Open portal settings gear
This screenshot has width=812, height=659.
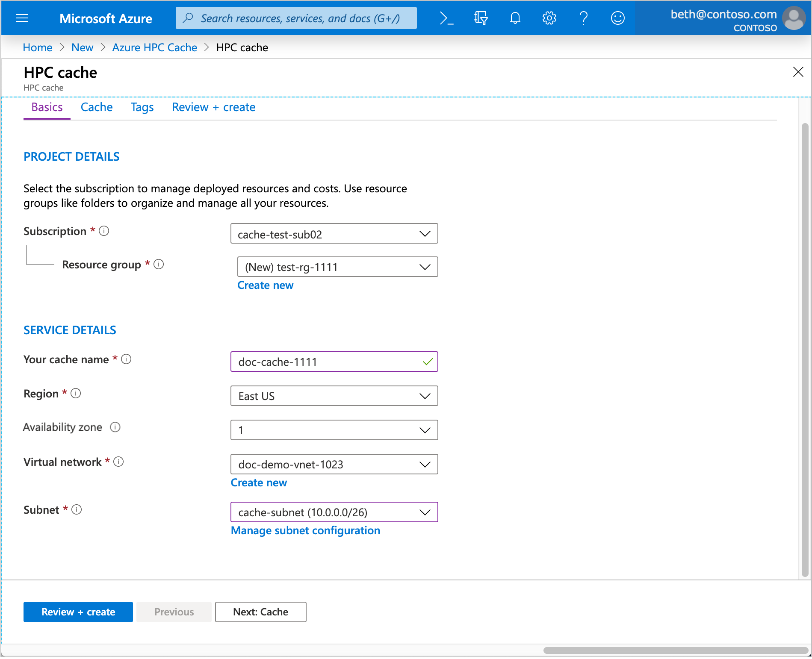click(x=549, y=18)
